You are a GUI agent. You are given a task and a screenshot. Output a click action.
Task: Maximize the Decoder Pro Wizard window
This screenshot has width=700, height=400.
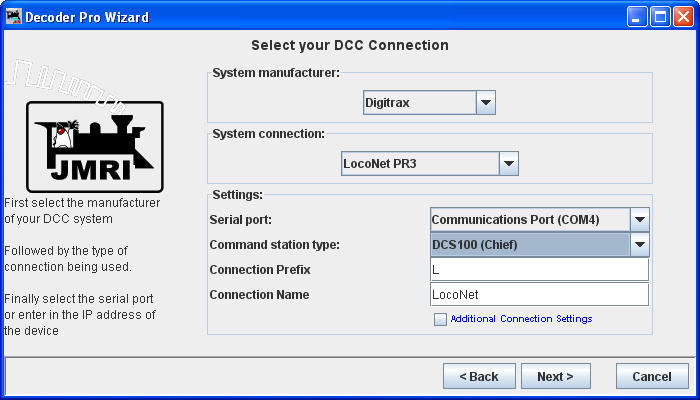(660, 17)
